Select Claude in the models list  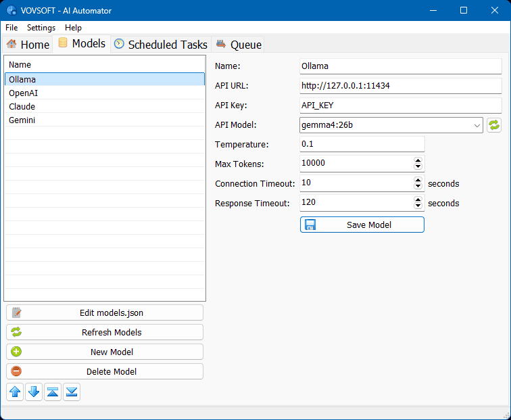[22, 106]
